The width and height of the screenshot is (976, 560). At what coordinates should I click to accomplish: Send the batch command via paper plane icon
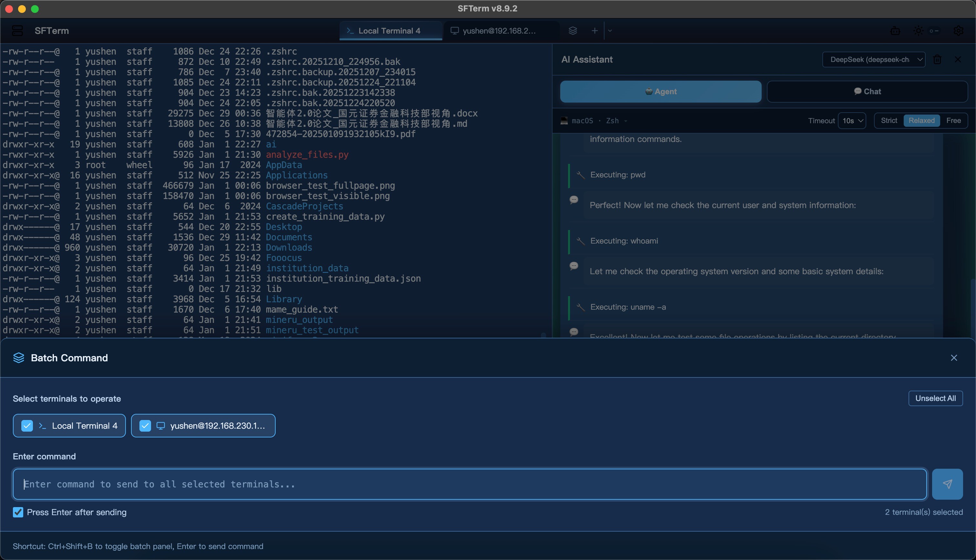(947, 484)
